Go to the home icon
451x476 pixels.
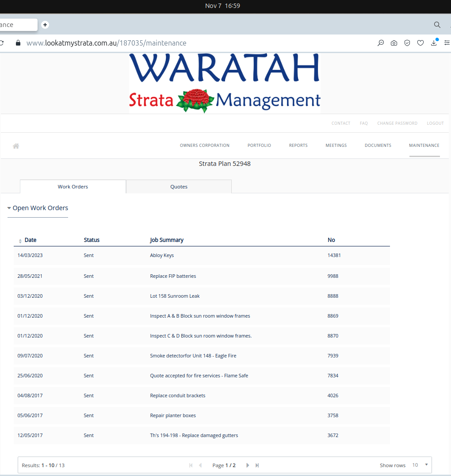click(16, 146)
